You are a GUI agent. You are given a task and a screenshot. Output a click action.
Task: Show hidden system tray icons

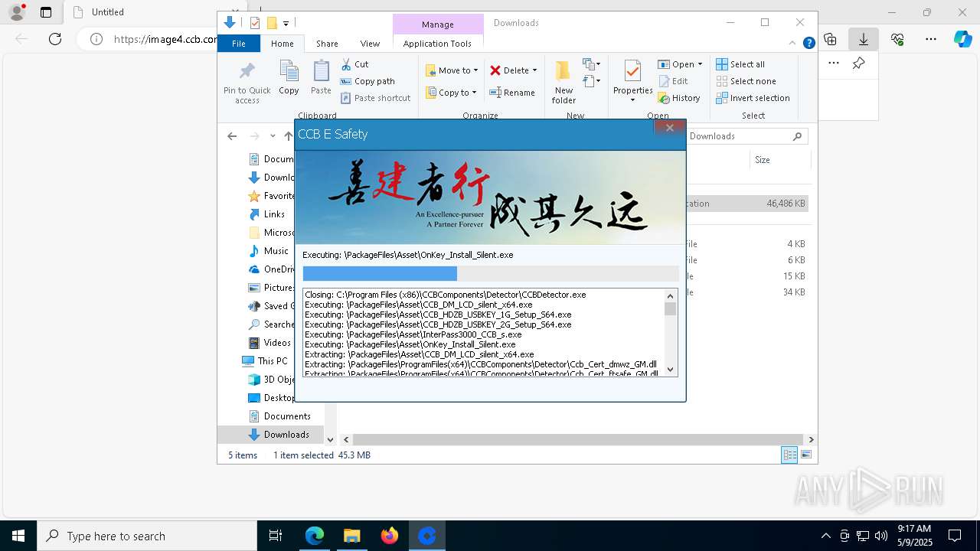point(825,536)
